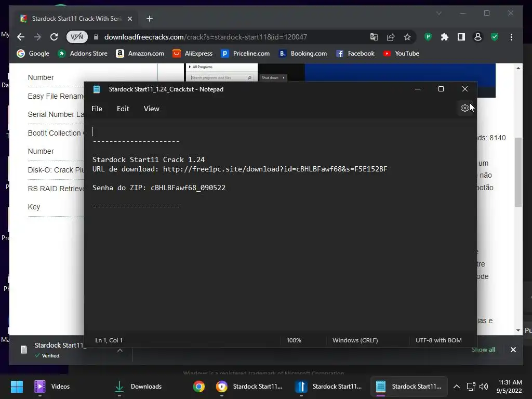Open Downloads folder in taskbar
This screenshot has width=532, height=399.
(138, 387)
